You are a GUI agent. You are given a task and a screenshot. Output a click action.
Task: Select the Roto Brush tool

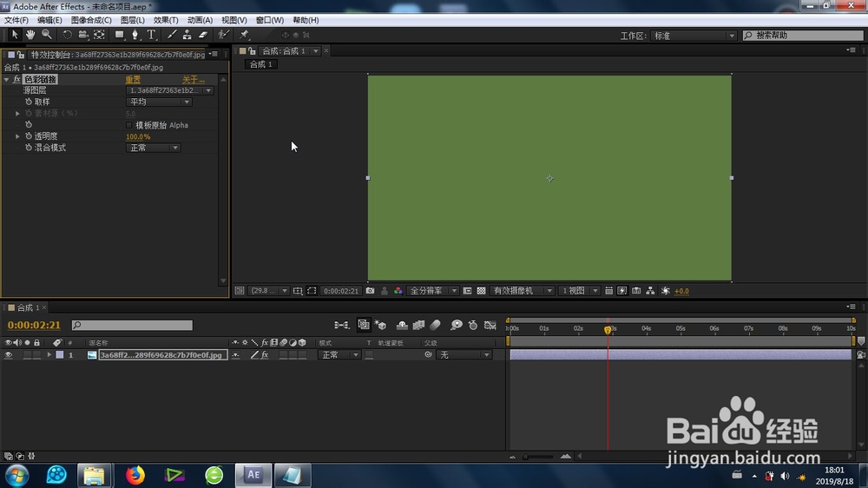(224, 35)
